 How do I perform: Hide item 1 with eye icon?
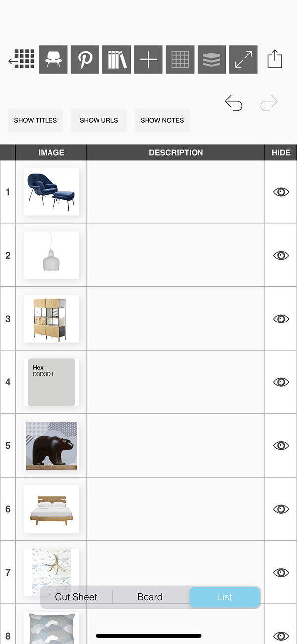click(281, 192)
